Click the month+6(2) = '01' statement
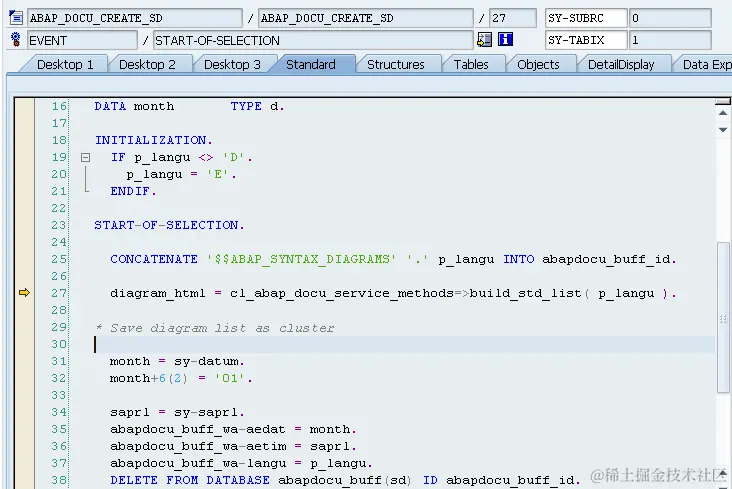The image size is (732, 489). click(181, 378)
